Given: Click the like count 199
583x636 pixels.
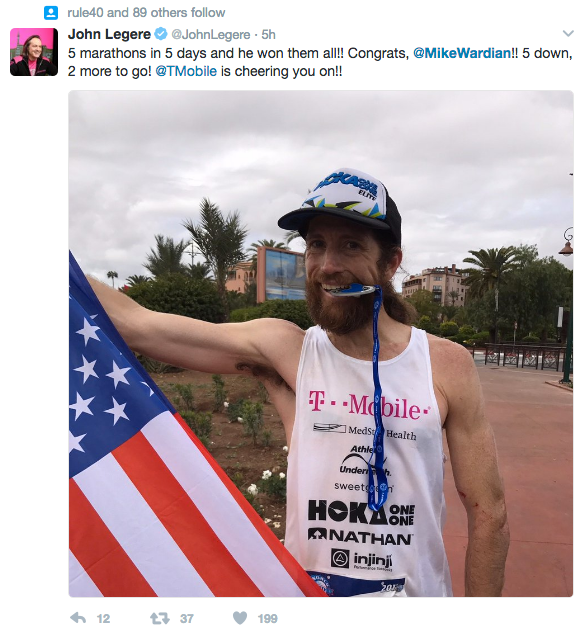Looking at the screenshot, I should (x=267, y=619).
